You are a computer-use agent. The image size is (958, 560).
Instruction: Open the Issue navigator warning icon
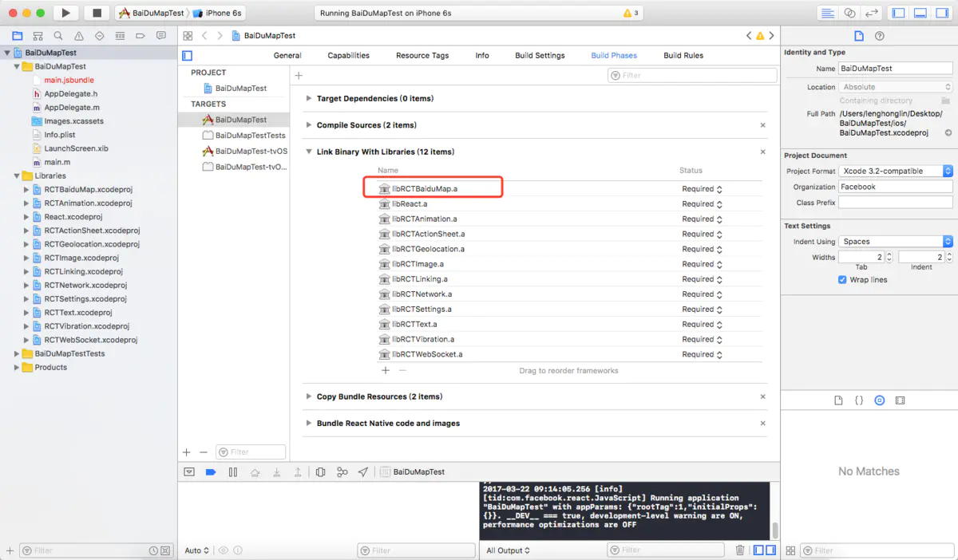pyautogui.click(x=79, y=36)
